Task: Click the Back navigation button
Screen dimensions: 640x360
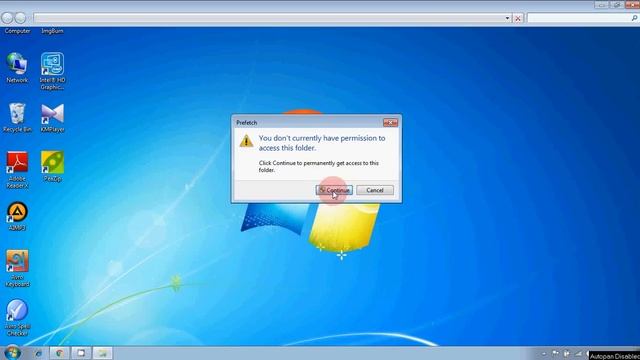Action: pos(7,18)
